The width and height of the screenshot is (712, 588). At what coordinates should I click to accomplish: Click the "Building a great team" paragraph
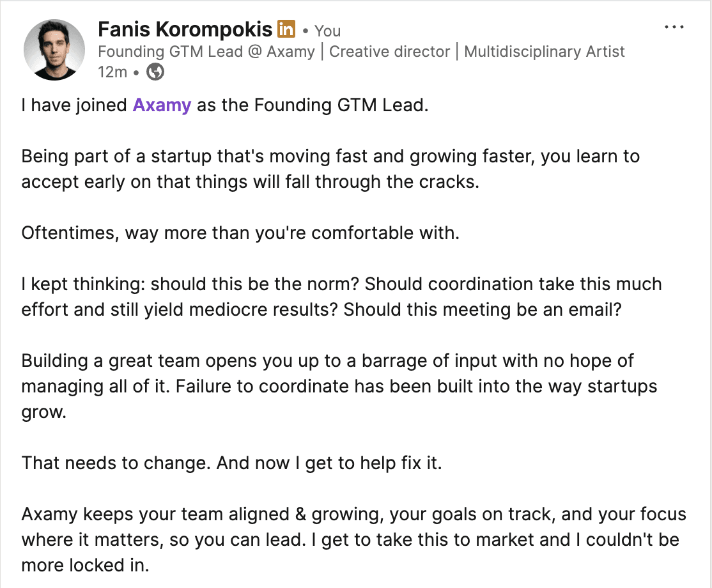click(x=339, y=386)
